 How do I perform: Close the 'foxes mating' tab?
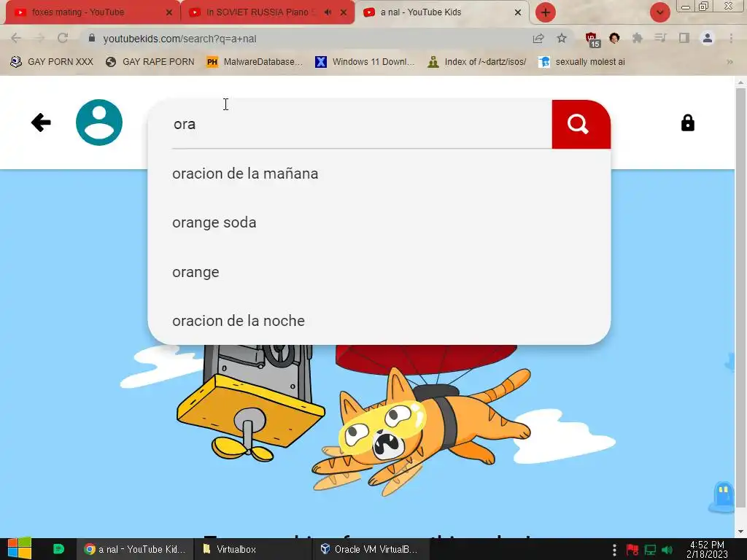tap(169, 12)
